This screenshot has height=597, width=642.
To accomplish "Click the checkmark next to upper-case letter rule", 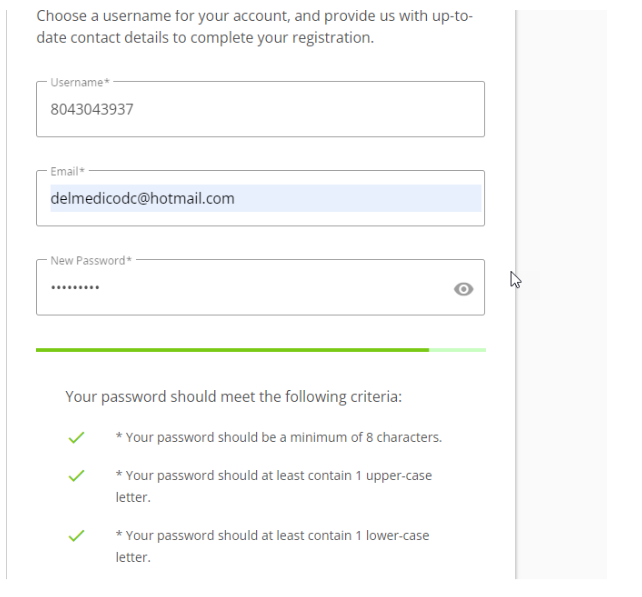I will [x=75, y=476].
